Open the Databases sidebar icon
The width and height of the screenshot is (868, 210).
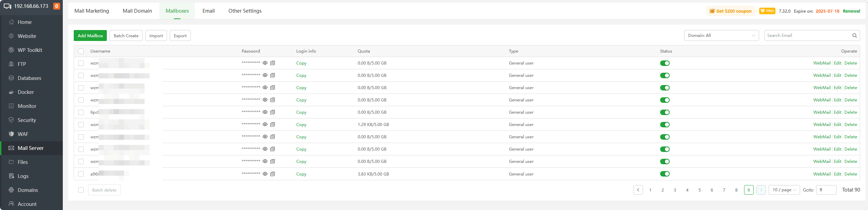tap(11, 78)
